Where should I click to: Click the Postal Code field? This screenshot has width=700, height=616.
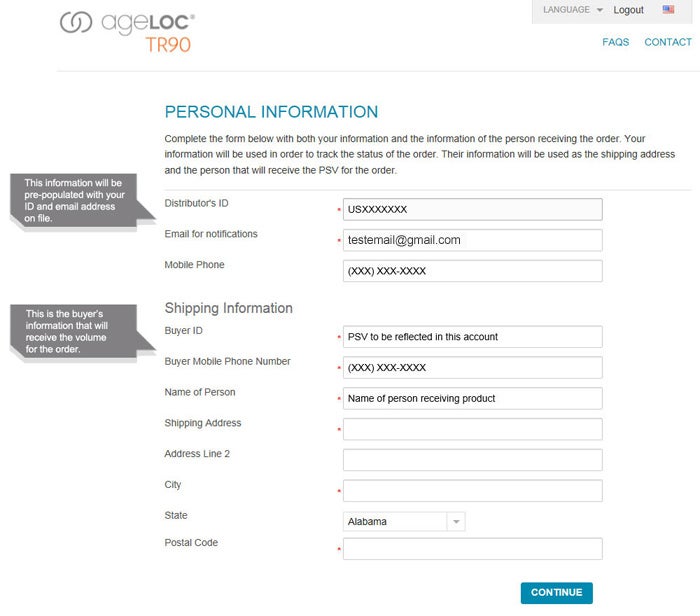point(472,549)
